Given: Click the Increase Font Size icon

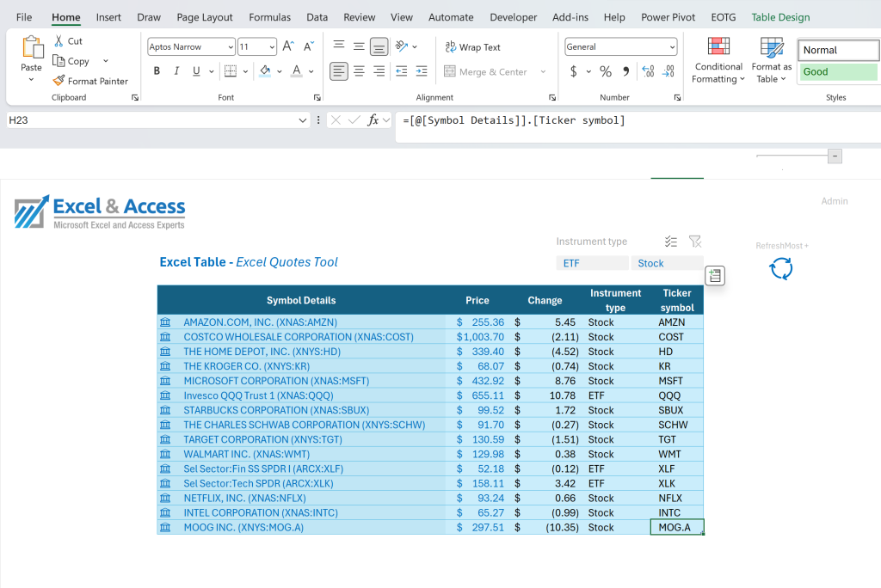Looking at the screenshot, I should click(287, 46).
